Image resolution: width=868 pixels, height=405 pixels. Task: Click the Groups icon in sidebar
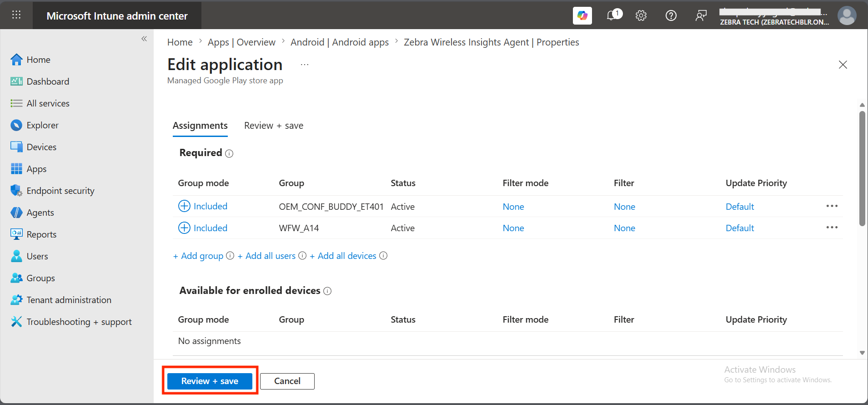(x=16, y=278)
